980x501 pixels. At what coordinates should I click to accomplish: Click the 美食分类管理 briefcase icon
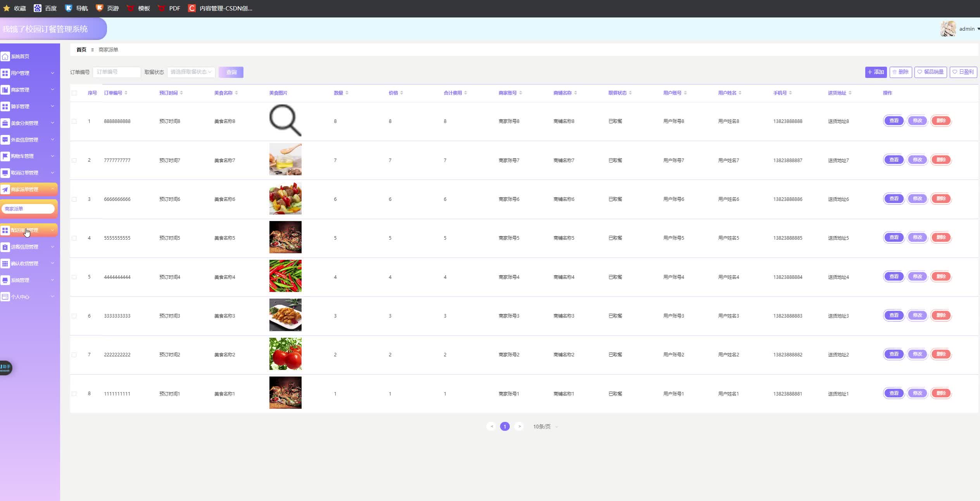coord(5,123)
